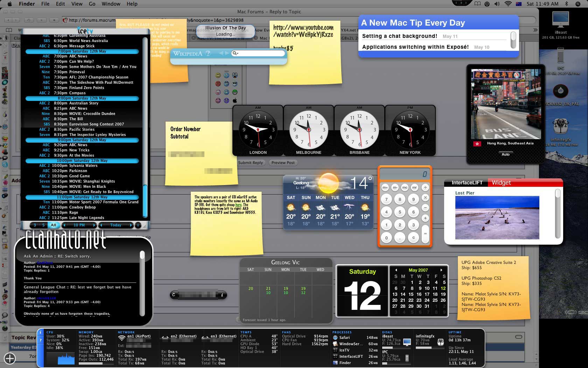Click the InterfaceLIFT widget scrollbar
The image size is (588, 368).
point(558,214)
